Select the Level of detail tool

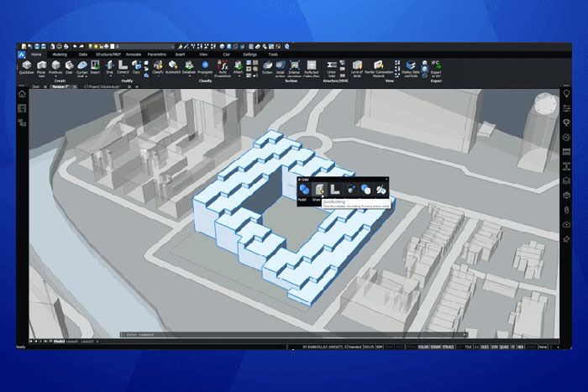(x=357, y=69)
